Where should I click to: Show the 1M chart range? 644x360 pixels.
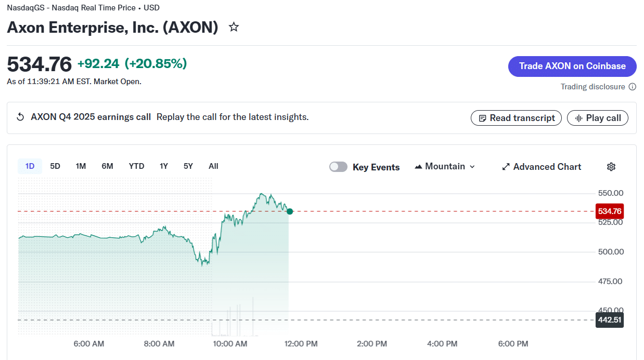coord(81,166)
